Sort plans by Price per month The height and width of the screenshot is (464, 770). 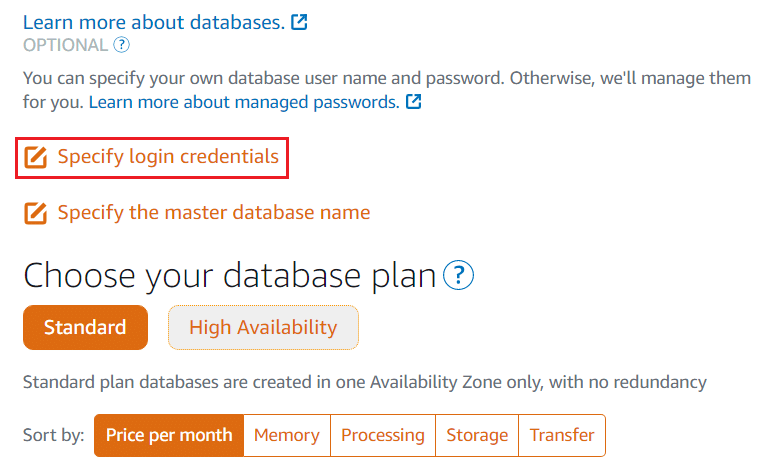click(169, 435)
